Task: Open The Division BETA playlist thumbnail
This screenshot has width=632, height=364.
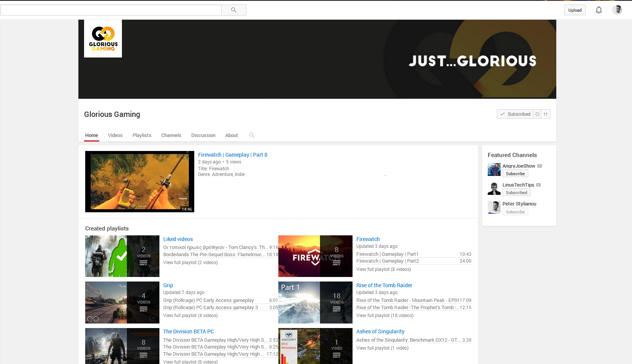Action: pyautogui.click(x=122, y=346)
